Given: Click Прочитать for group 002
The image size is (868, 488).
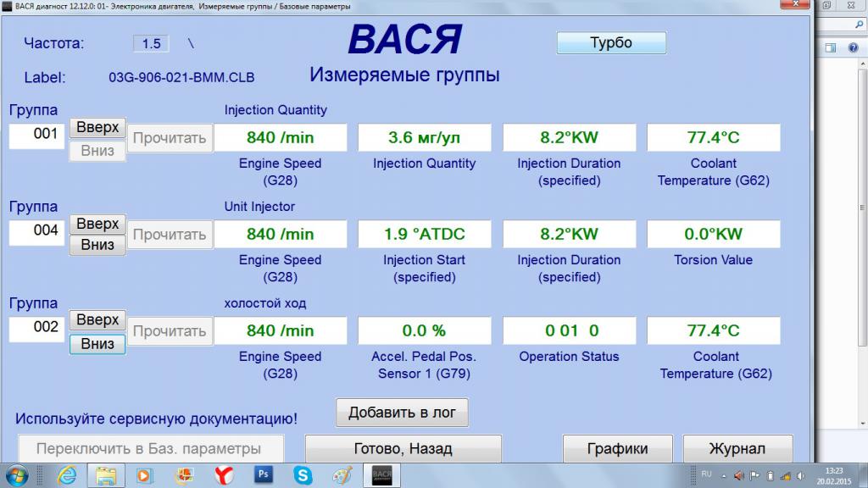Looking at the screenshot, I should coord(170,331).
